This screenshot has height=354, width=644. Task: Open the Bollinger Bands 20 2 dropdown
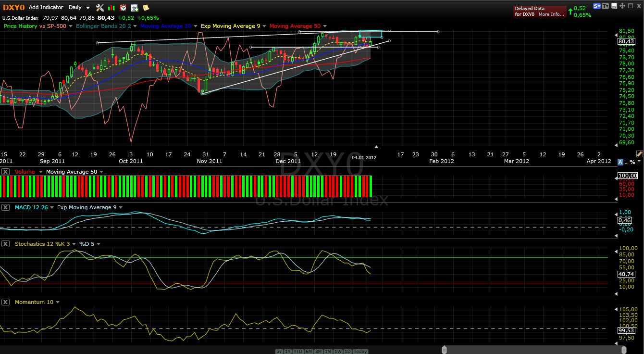point(135,26)
